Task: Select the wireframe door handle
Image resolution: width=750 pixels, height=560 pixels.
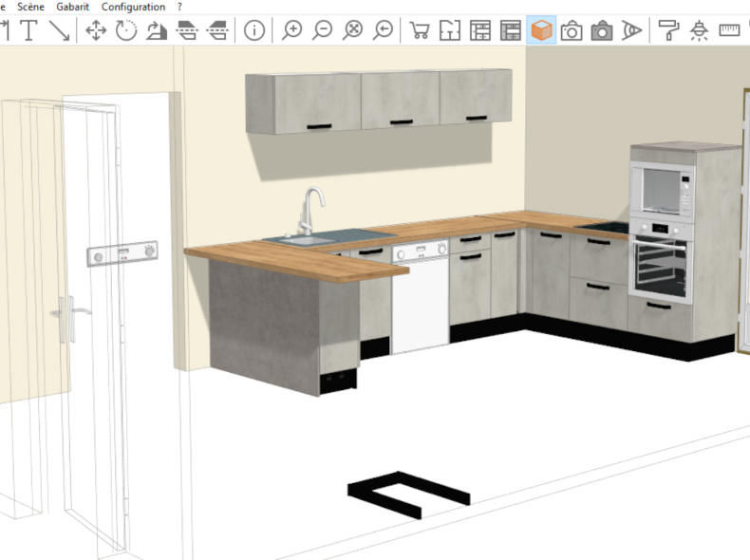Action: [71, 317]
